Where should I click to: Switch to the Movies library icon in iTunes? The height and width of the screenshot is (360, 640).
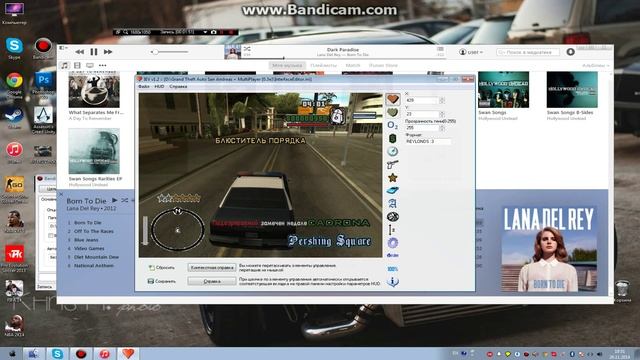tap(77, 65)
